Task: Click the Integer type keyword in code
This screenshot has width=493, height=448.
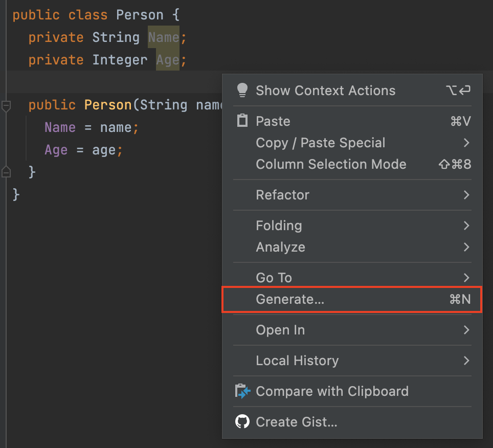Action: coord(120,60)
